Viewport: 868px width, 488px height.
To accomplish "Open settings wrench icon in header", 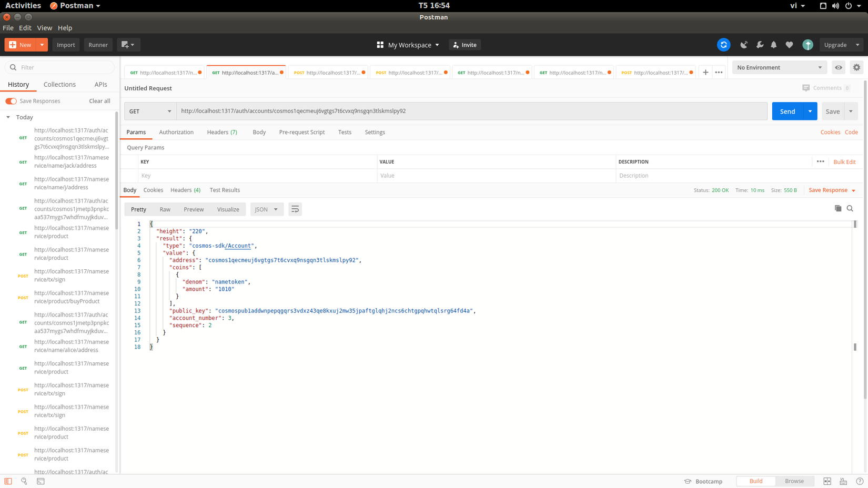I will [760, 45].
